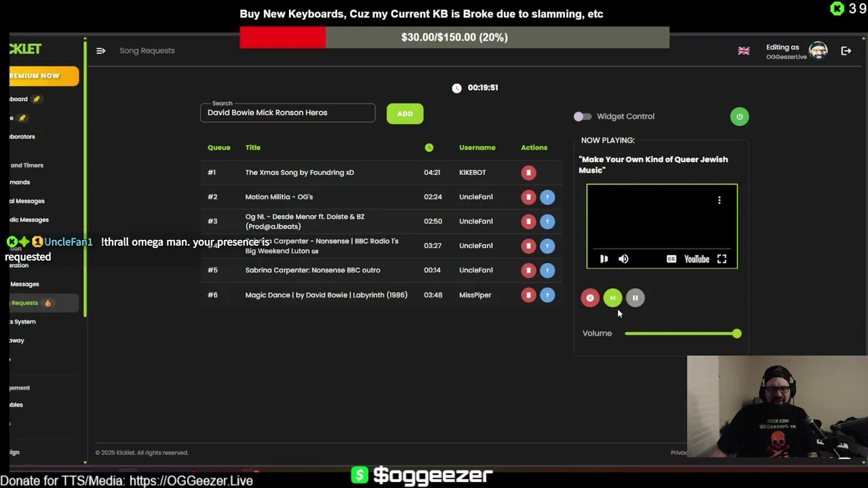Open the Variables sidebar item

click(16, 405)
